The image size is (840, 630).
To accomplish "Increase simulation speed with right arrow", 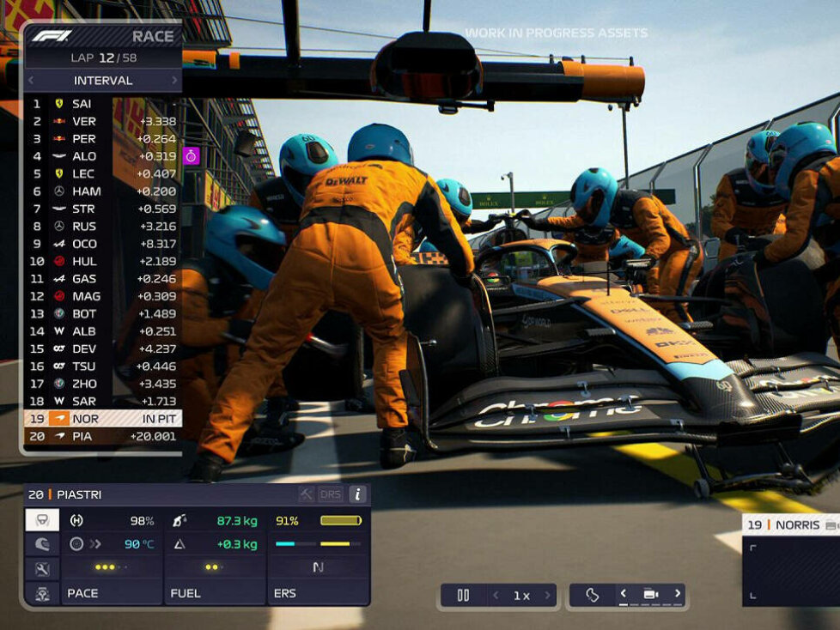I will coord(547,595).
